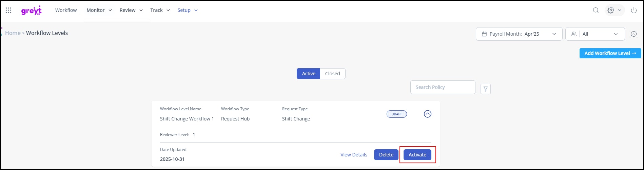Screen dimensions: 644x170
Task: Click the filter funnel icon
Action: pos(485,89)
